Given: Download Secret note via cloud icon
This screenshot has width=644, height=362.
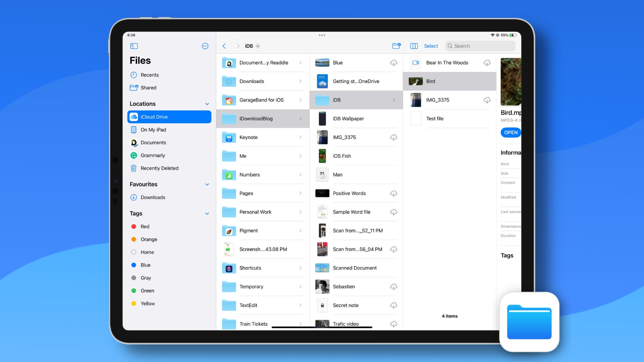Looking at the screenshot, I should [393, 305].
